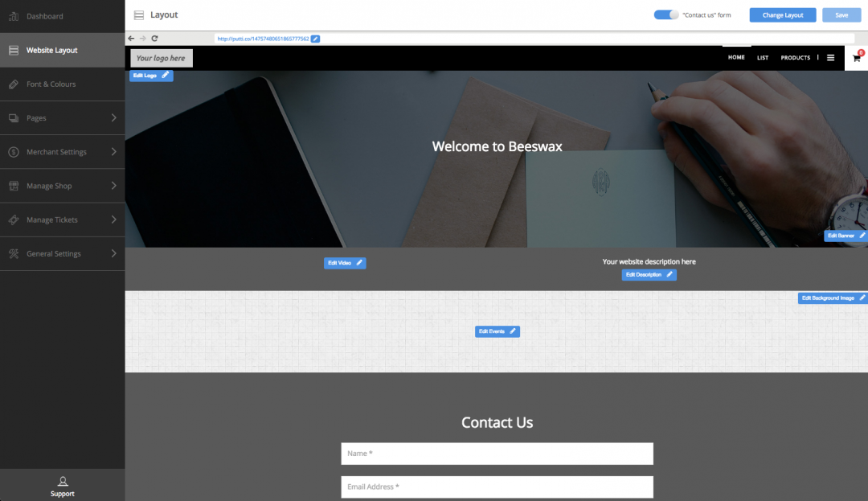The height and width of the screenshot is (501, 868).
Task: Click the Manage Shop storefront icon
Action: [x=12, y=185]
